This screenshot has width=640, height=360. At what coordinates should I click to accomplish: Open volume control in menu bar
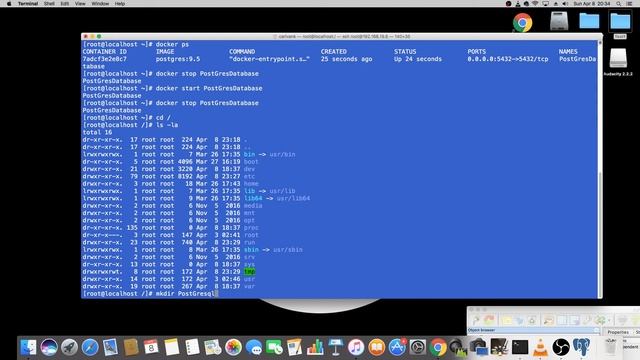(x=565, y=3)
